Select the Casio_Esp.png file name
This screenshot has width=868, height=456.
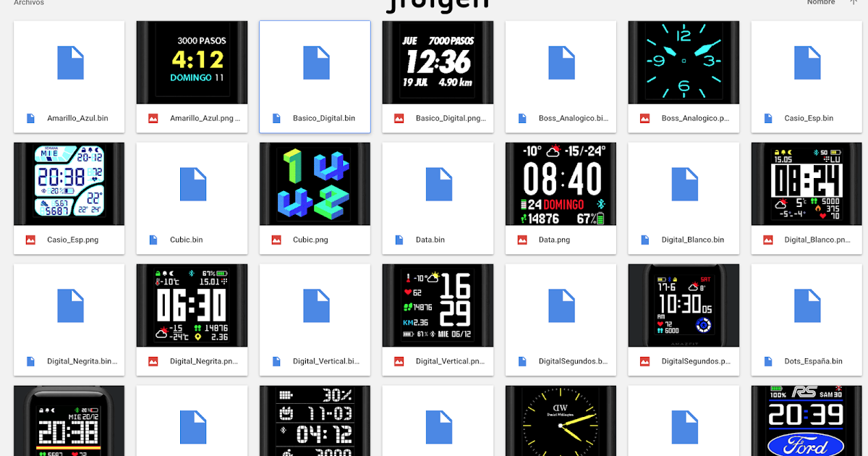72,240
